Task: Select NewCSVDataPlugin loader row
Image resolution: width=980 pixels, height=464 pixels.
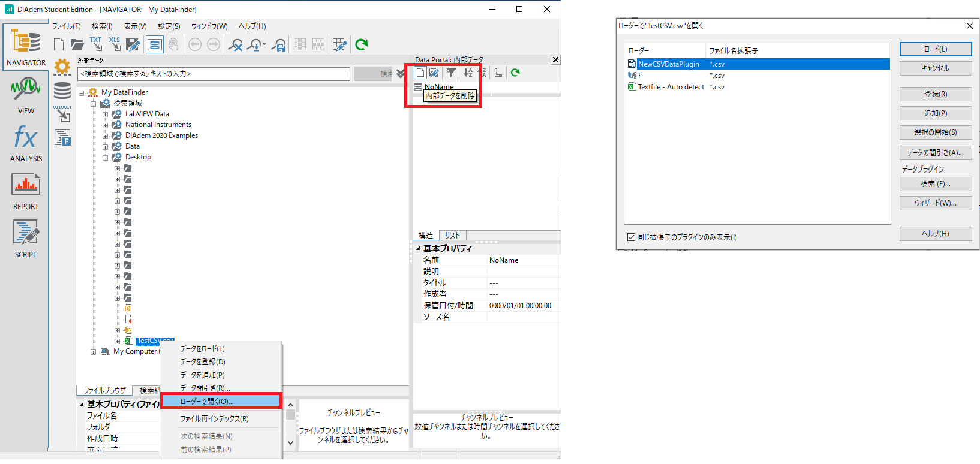Action: point(757,64)
